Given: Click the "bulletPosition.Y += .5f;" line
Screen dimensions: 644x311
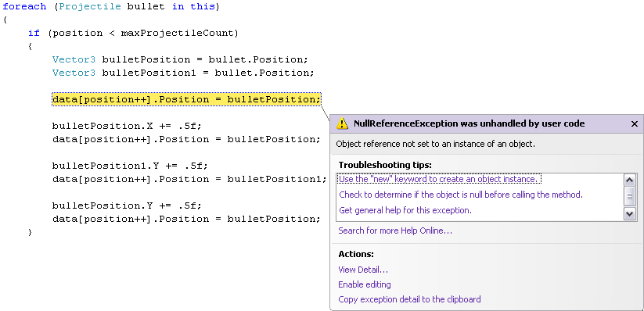Looking at the screenshot, I should point(127,206).
